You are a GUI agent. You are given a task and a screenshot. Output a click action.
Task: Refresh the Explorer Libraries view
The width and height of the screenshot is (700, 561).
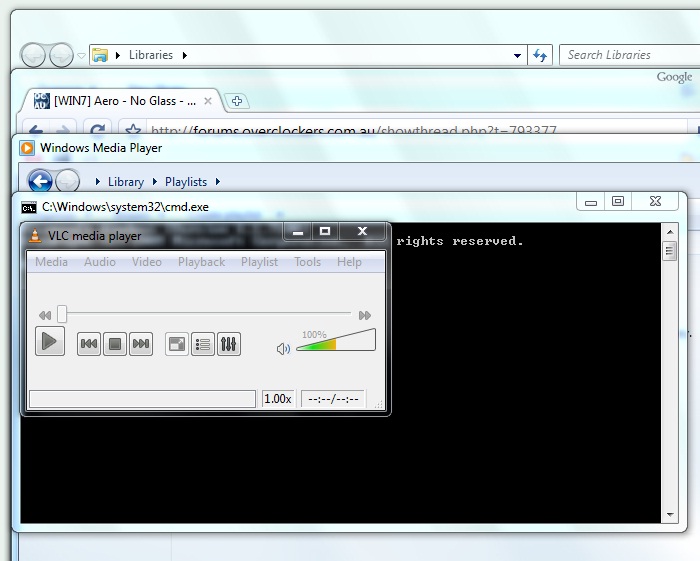540,56
